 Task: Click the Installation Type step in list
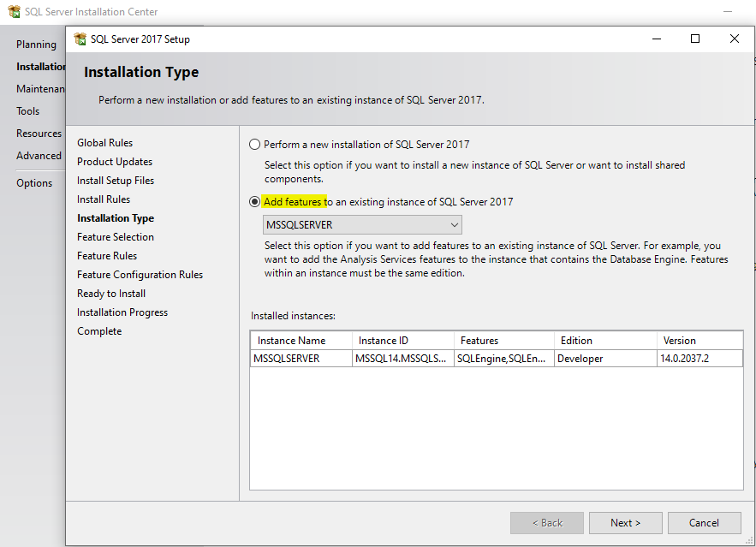pyautogui.click(x=116, y=217)
